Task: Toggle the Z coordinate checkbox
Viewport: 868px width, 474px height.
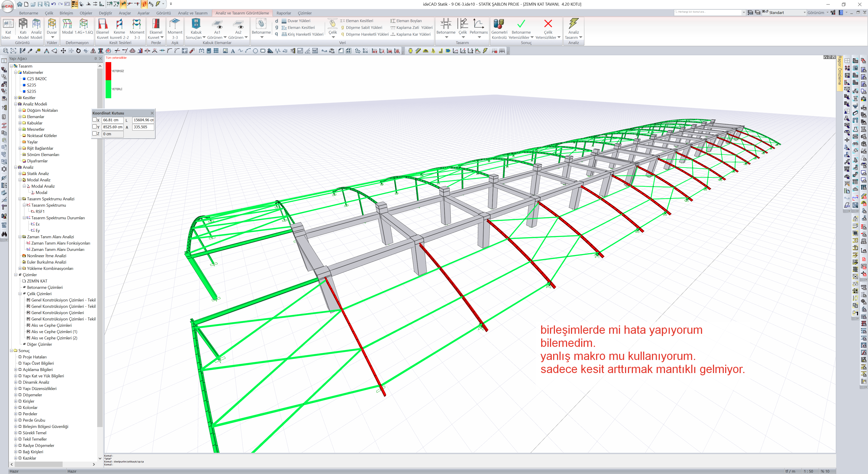Action: click(x=94, y=134)
